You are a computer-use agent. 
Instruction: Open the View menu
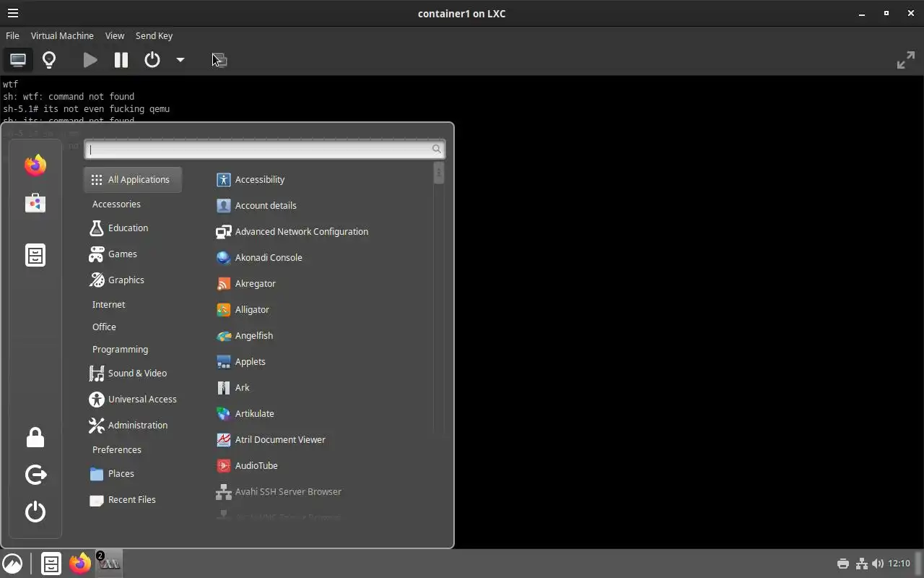pyautogui.click(x=115, y=35)
